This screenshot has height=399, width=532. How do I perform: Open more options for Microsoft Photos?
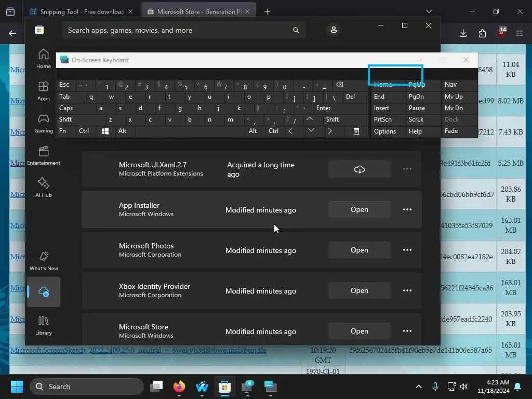click(407, 250)
